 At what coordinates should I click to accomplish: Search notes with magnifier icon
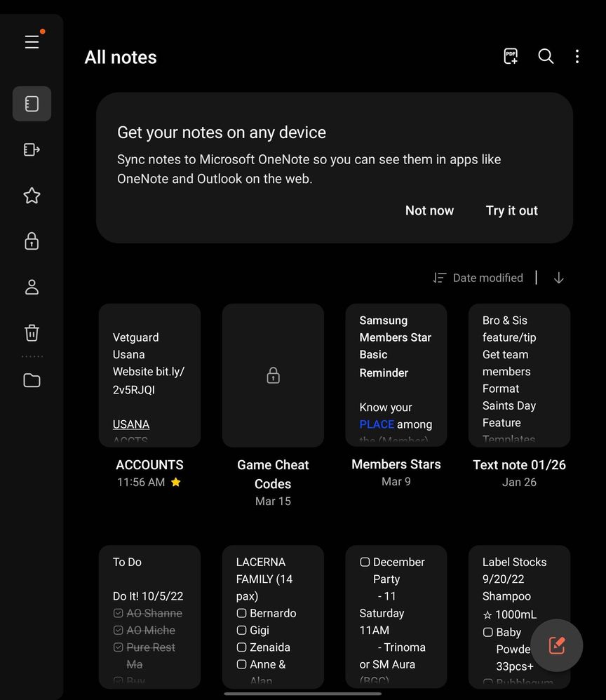546,56
